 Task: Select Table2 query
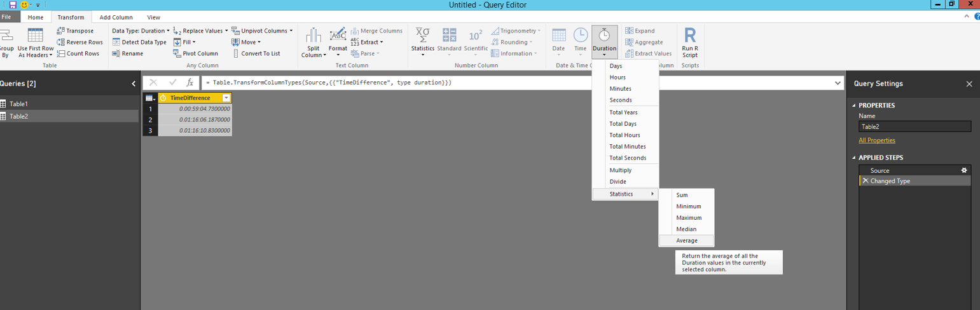tap(69, 116)
